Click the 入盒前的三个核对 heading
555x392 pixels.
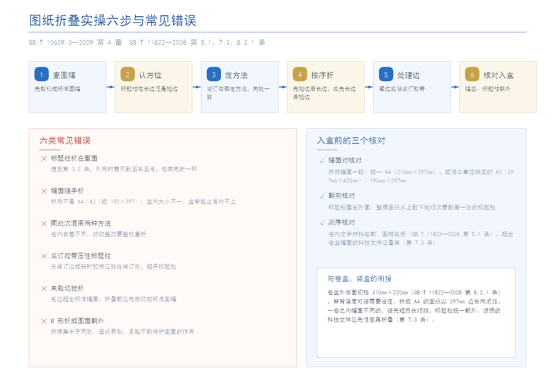coord(351,141)
